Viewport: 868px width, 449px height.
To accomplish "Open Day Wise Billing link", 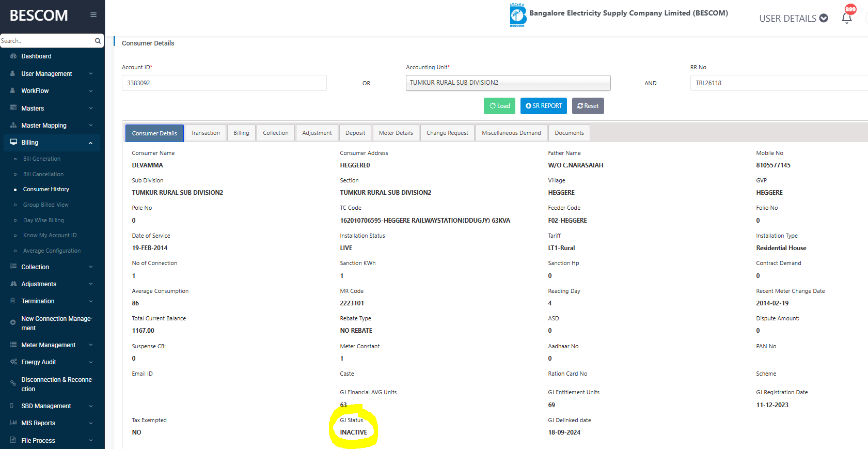I will (x=43, y=220).
